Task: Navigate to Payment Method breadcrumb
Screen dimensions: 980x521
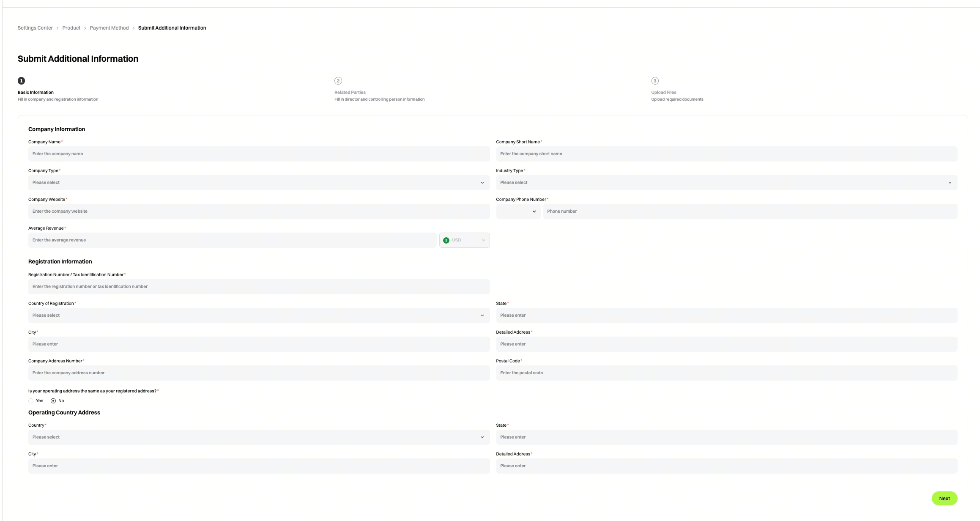Action: click(x=109, y=28)
